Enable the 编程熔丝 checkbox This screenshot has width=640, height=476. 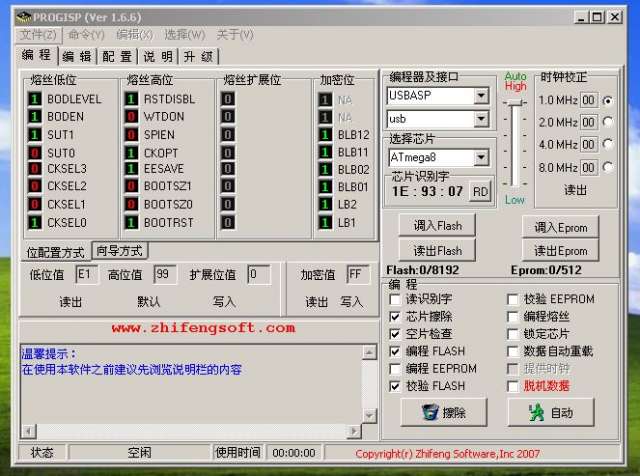pyautogui.click(x=514, y=316)
